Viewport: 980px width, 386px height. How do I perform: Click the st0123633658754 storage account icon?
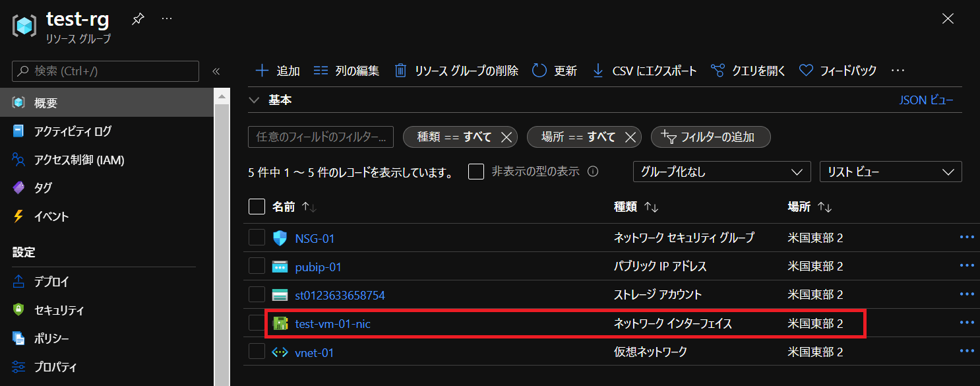pos(280,295)
